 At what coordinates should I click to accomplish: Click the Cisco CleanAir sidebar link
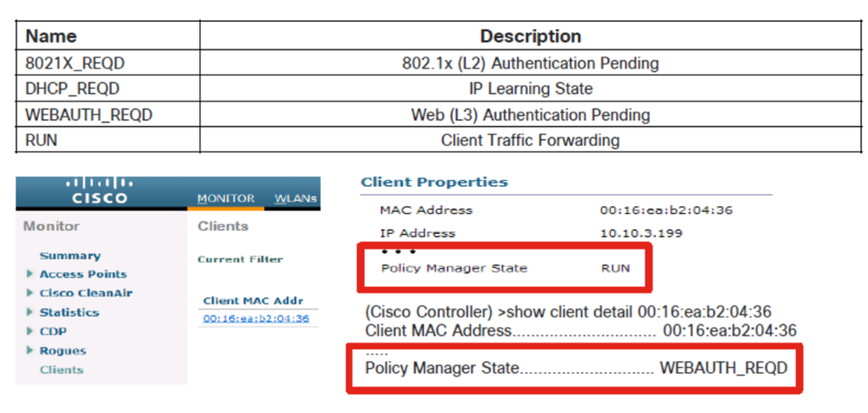click(x=86, y=293)
